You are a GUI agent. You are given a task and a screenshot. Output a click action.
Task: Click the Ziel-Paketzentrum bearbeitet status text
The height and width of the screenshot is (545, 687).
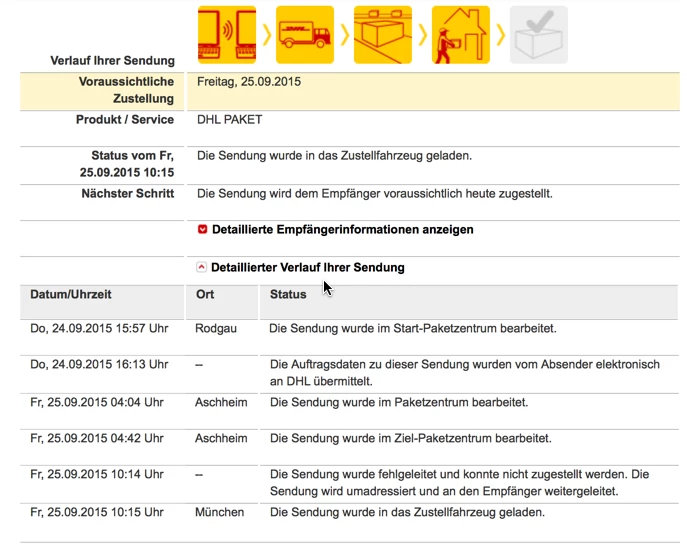coord(411,439)
